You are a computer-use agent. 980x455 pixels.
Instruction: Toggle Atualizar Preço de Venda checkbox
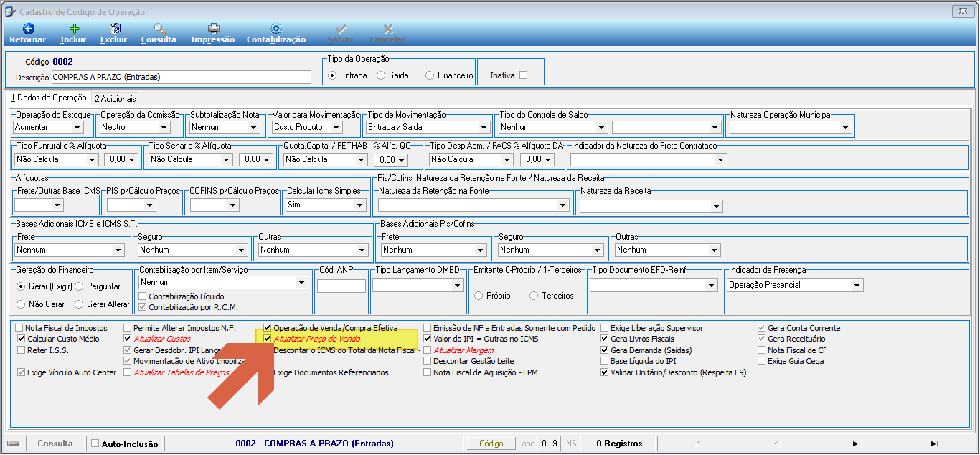pos(268,339)
